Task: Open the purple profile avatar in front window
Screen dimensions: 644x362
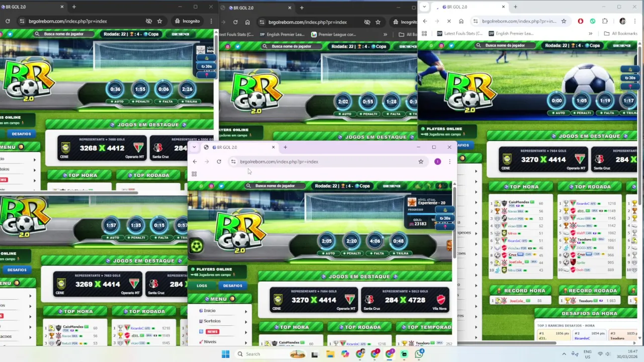Action: click(x=438, y=161)
